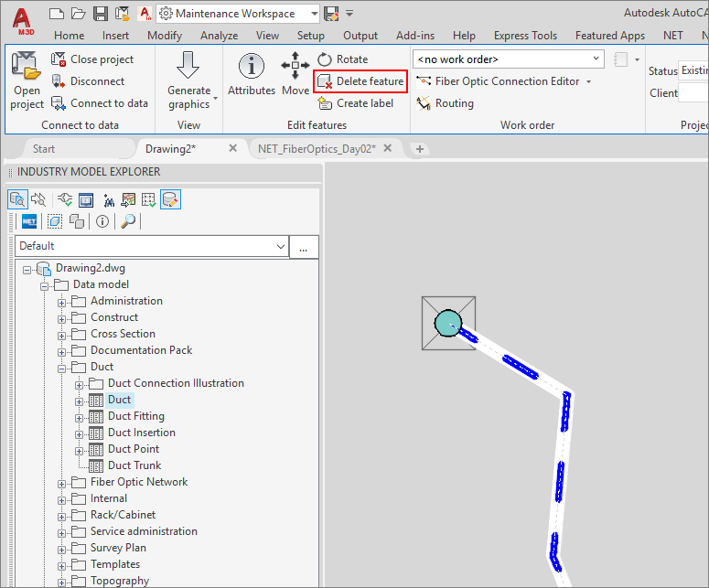
Task: Click the map with arrow explorer icon
Action: click(128, 199)
